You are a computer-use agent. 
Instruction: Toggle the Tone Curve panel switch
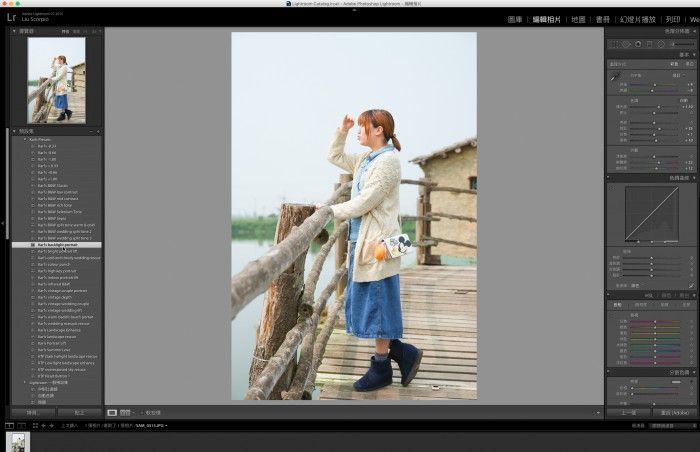coord(608,178)
